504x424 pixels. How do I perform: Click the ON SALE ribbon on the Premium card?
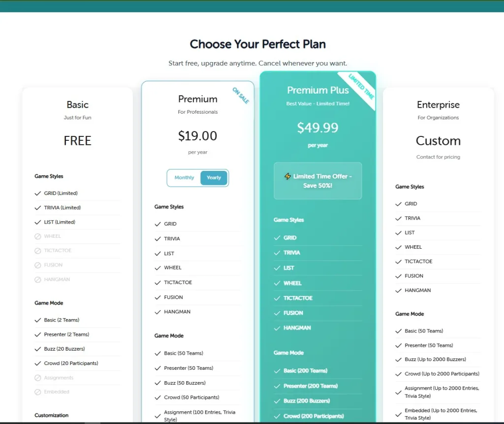pyautogui.click(x=241, y=95)
